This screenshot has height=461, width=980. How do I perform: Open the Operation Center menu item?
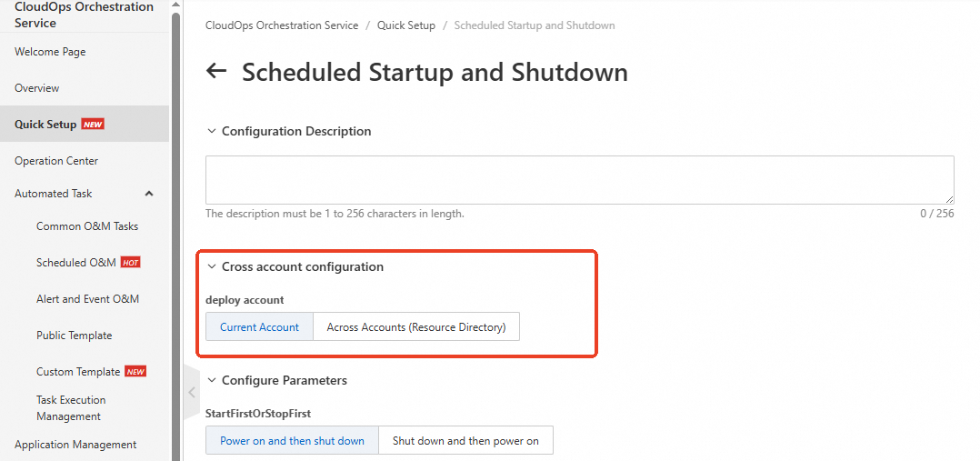coord(56,161)
